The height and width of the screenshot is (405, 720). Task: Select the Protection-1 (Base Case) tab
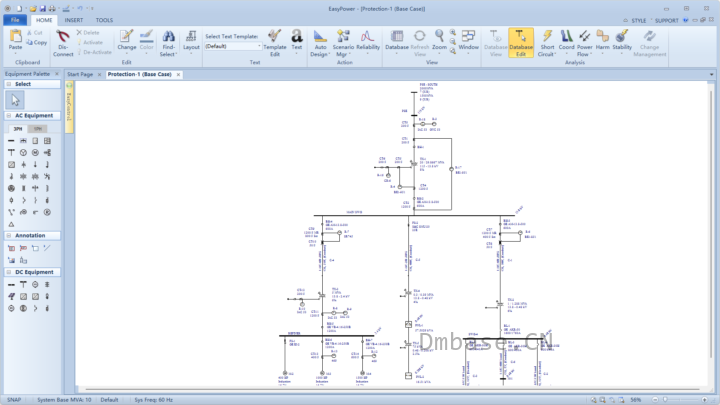[x=140, y=74]
